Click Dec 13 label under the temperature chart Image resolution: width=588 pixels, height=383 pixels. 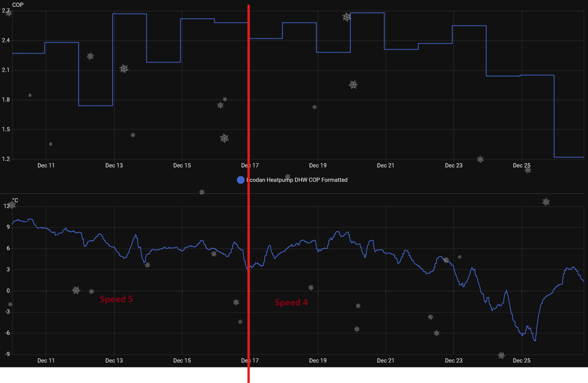114,361
